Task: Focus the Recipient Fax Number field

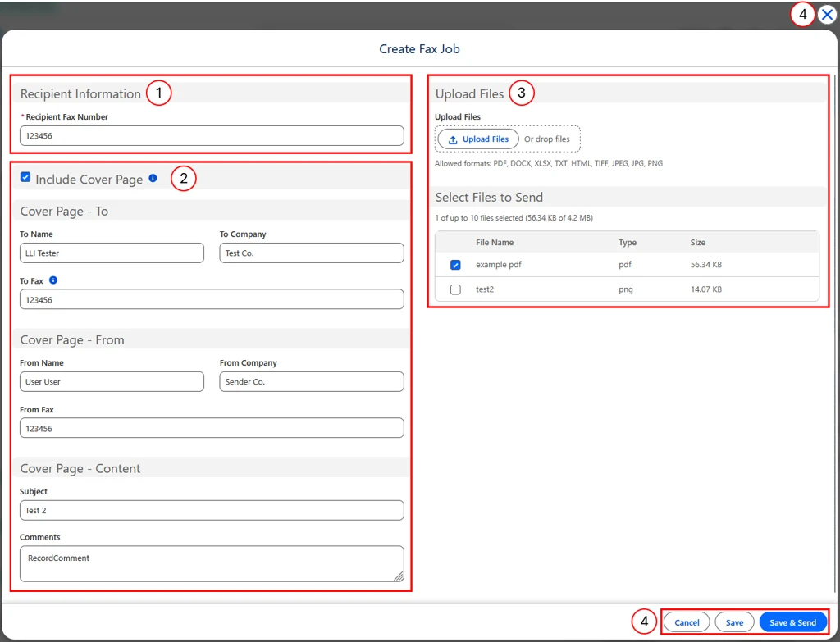Action: click(x=212, y=136)
